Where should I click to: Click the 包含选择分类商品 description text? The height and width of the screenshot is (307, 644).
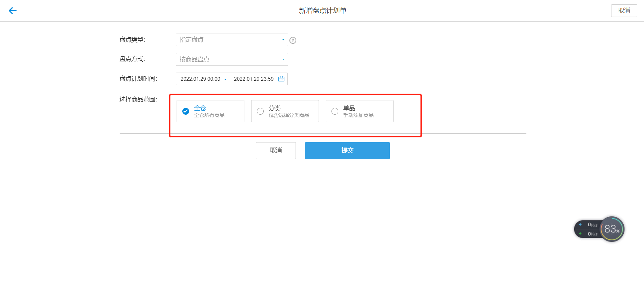click(289, 115)
